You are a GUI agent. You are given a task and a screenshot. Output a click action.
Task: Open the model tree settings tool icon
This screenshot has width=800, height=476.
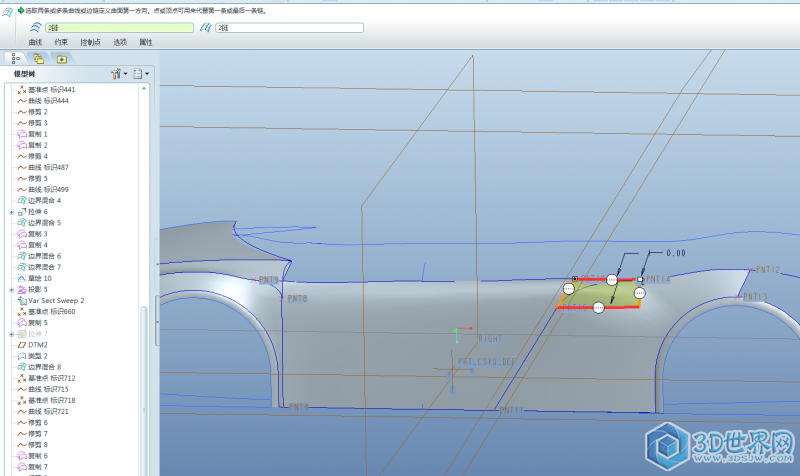[117, 74]
